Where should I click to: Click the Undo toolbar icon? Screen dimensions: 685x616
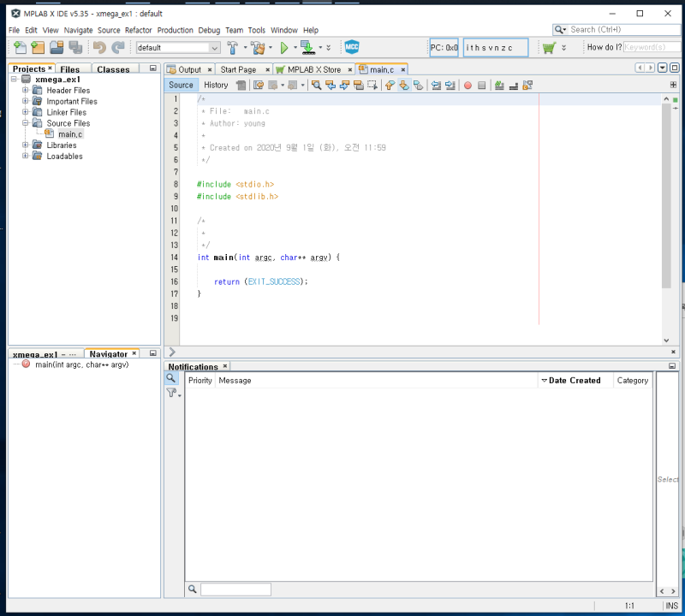point(99,48)
